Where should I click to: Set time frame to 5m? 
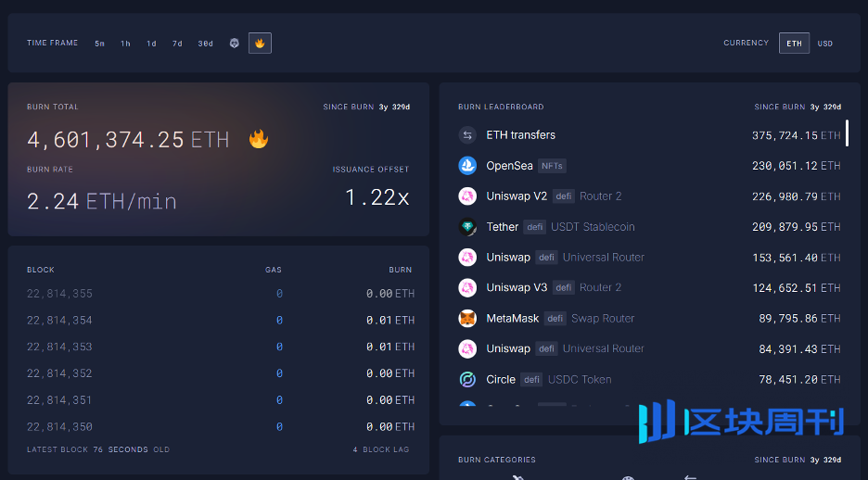coord(99,44)
